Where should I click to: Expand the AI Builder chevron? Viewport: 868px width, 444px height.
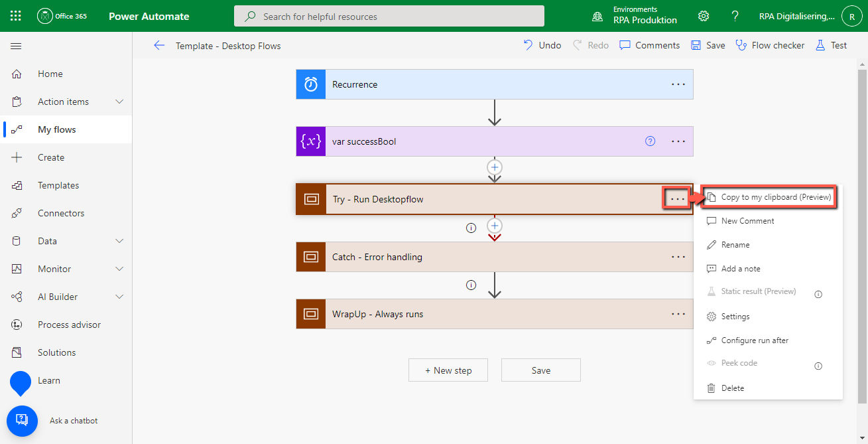point(119,297)
